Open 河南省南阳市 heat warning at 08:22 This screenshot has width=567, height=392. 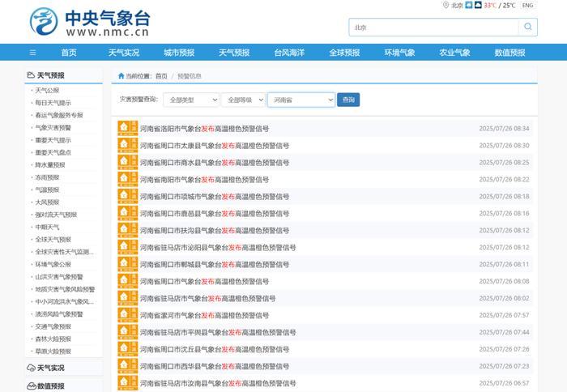pyautogui.click(x=205, y=179)
